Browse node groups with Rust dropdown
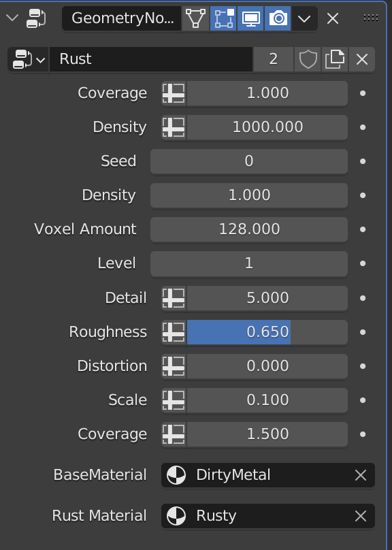392x550 pixels. (29, 59)
